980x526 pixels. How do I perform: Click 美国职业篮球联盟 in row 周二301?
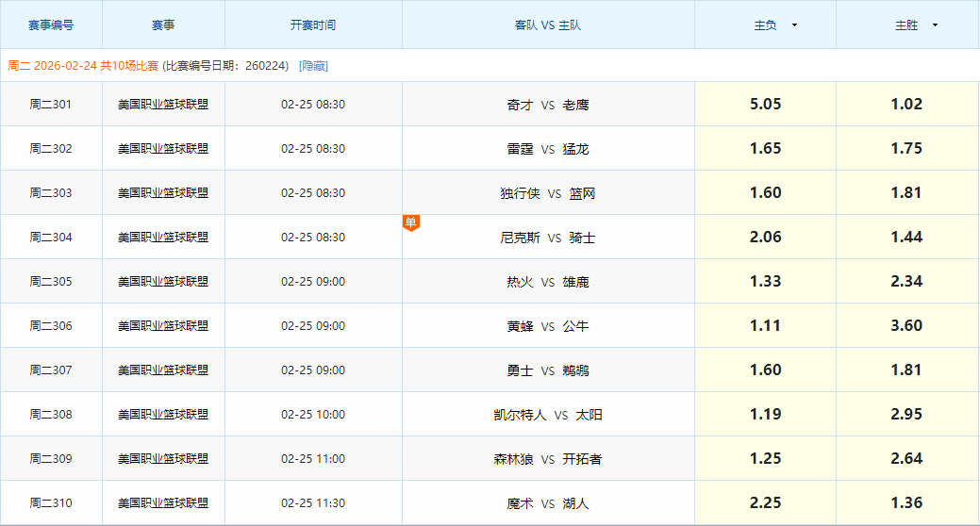click(x=163, y=105)
